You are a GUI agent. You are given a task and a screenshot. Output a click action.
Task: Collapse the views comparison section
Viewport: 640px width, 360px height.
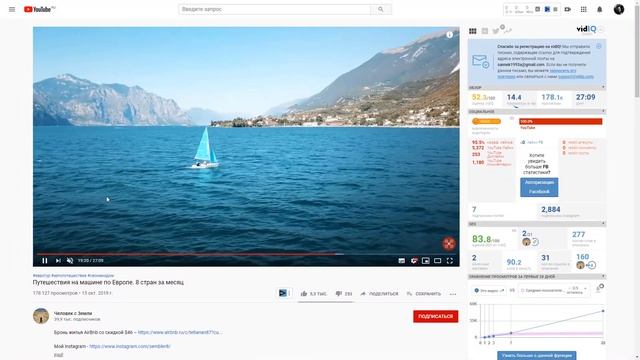click(x=603, y=277)
